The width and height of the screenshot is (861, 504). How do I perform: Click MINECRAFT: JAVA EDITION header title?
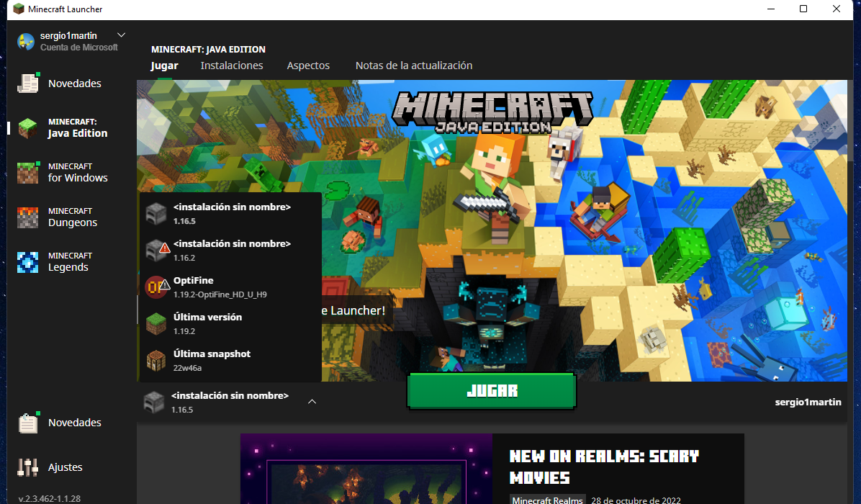208,50
